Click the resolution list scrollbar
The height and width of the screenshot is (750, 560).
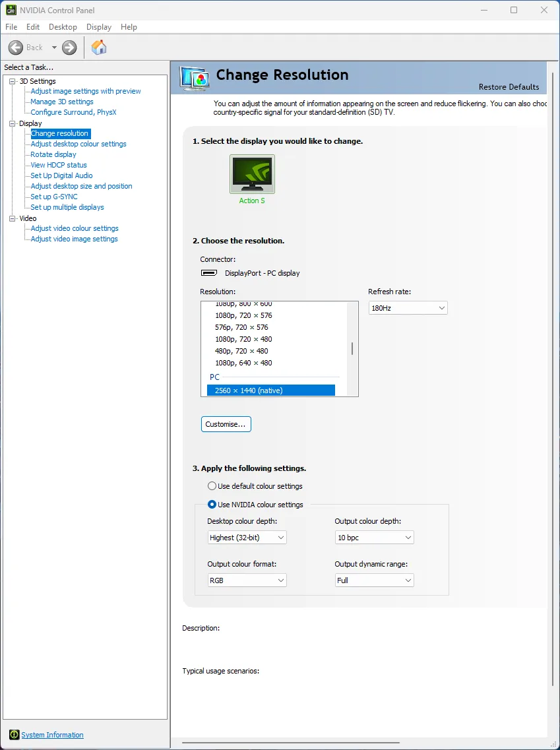352,348
